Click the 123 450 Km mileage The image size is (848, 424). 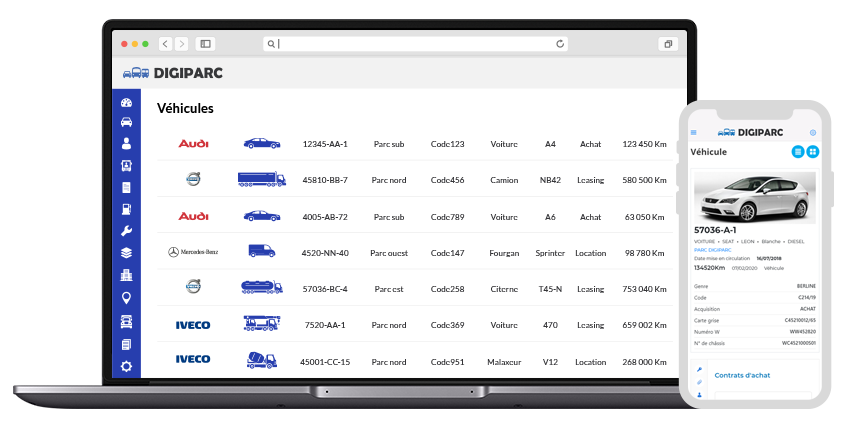tap(644, 144)
